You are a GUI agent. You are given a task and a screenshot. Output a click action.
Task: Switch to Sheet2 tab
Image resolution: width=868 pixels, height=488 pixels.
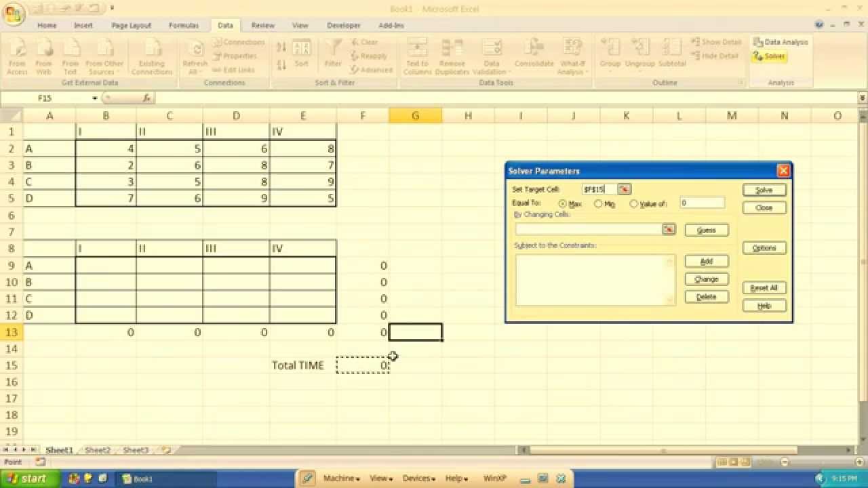(x=98, y=450)
